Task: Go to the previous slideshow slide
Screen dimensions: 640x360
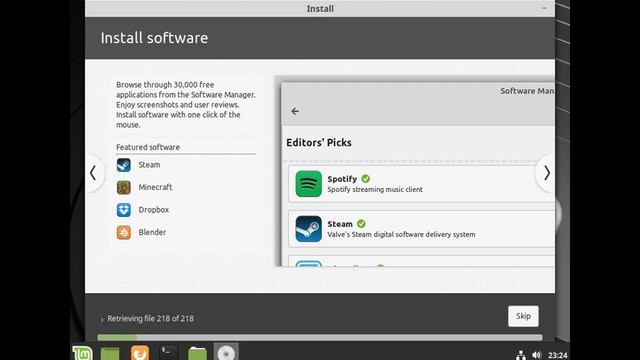Action: click(93, 173)
